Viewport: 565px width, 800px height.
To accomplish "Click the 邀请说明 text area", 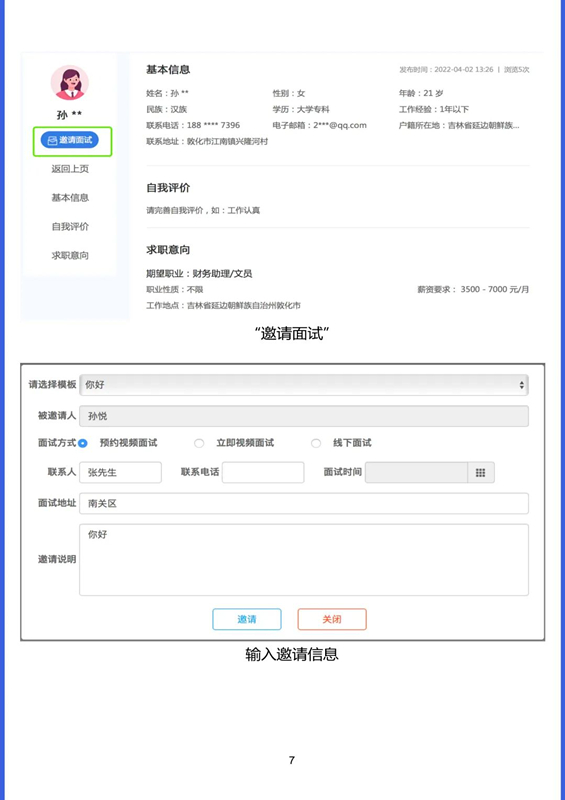I will [304, 560].
